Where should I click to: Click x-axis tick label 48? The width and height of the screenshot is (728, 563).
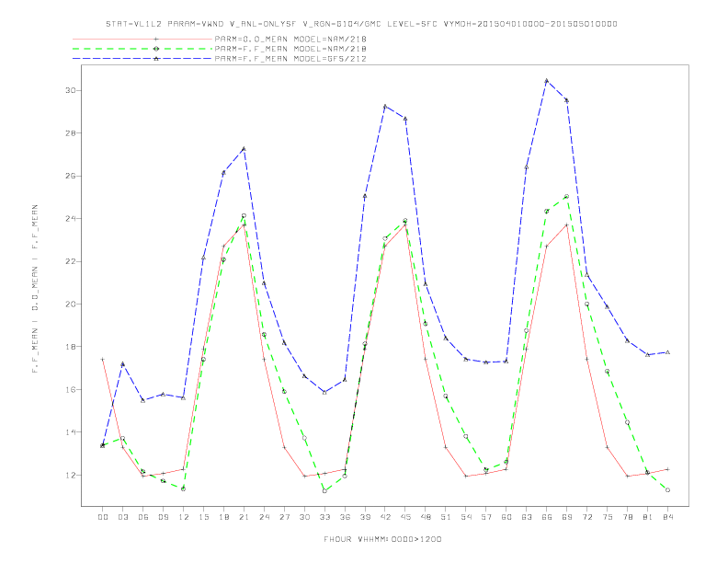point(426,517)
